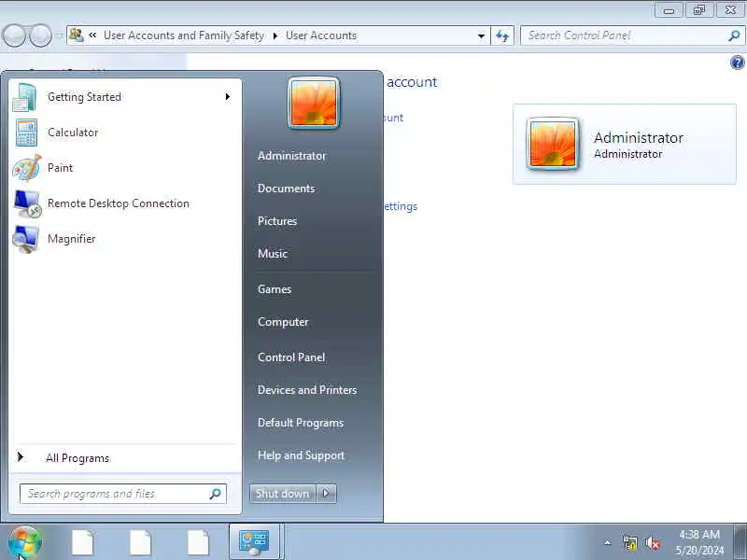Screen dimensions: 747x560
Task: Click the Show desktop strip
Action: click(x=740, y=542)
